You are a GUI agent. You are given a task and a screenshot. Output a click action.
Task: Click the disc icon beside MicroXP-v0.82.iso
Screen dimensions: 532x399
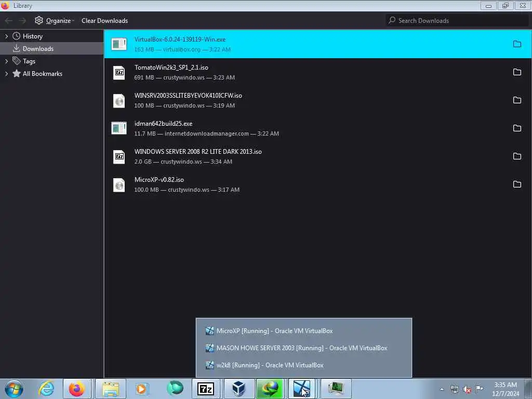pyautogui.click(x=119, y=184)
